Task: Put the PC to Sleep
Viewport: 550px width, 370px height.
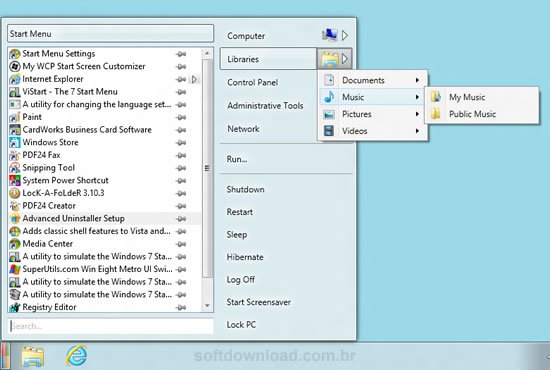Action: pos(237,235)
